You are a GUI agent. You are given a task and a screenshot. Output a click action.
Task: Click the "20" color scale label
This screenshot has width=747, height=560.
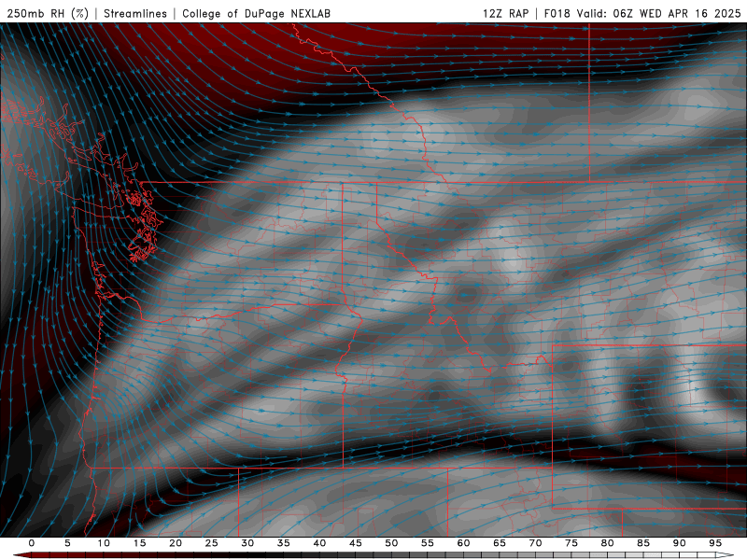click(176, 543)
